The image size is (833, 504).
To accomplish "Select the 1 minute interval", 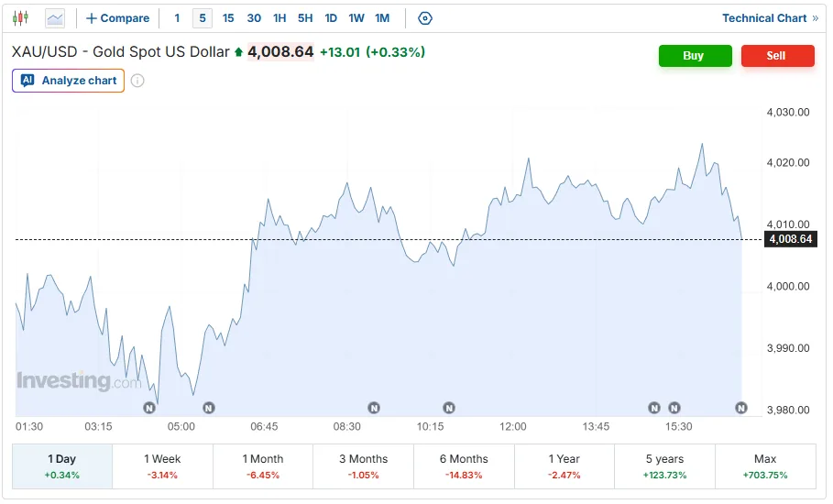I will [177, 18].
